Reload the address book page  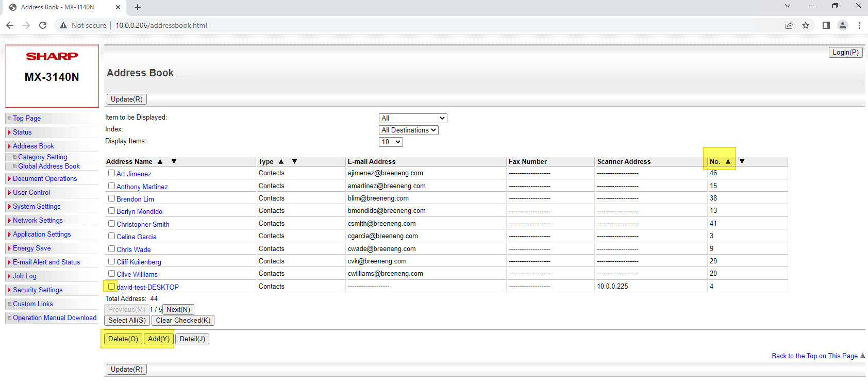(x=43, y=25)
